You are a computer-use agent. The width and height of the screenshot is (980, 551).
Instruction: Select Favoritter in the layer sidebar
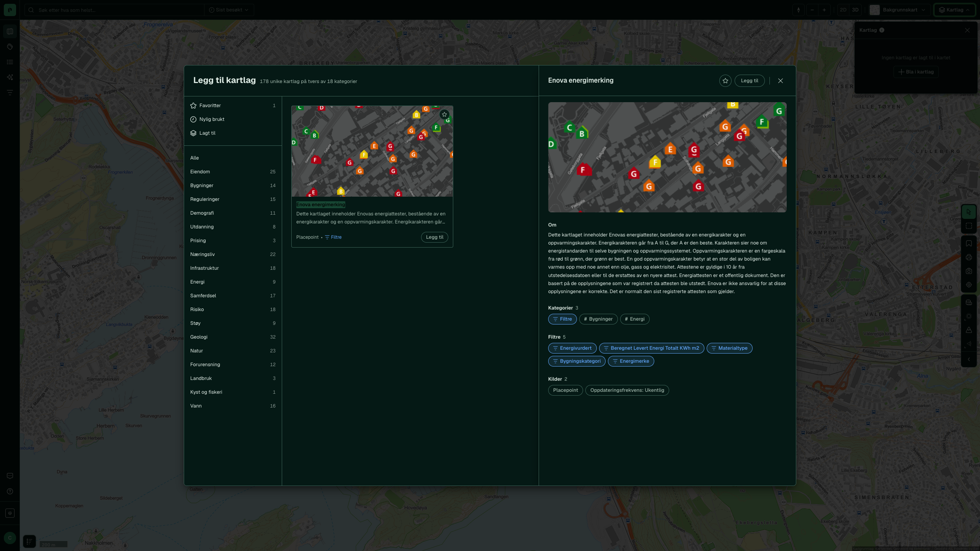coord(233,106)
